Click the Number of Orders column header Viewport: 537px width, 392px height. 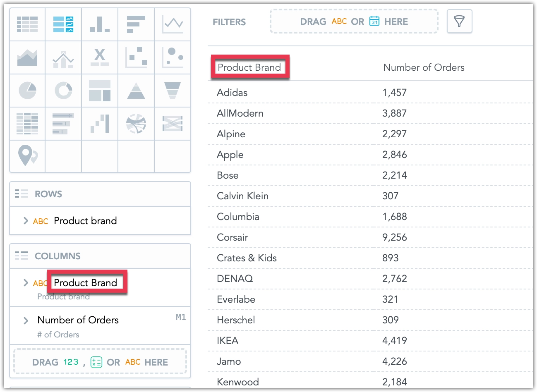[423, 67]
